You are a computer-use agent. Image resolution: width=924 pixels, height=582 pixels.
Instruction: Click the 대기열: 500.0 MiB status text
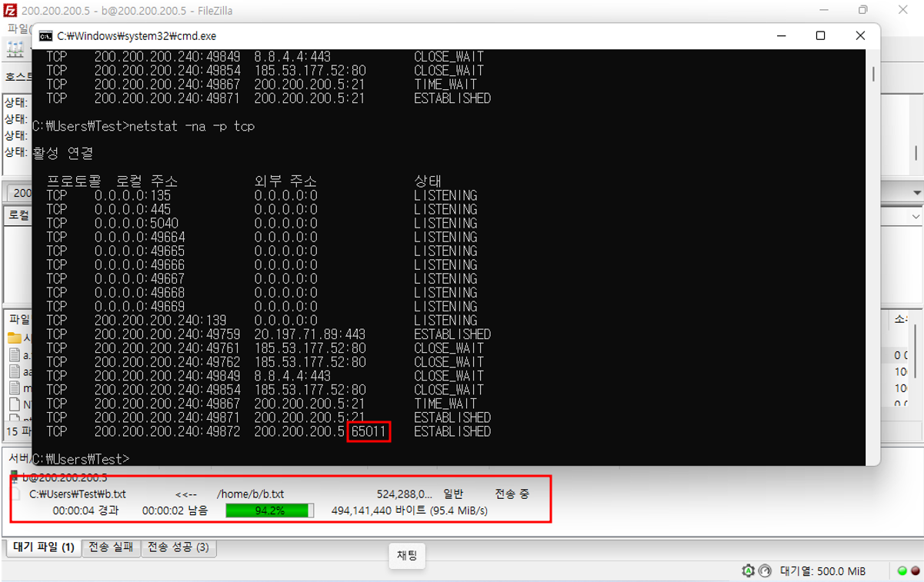coord(822,571)
